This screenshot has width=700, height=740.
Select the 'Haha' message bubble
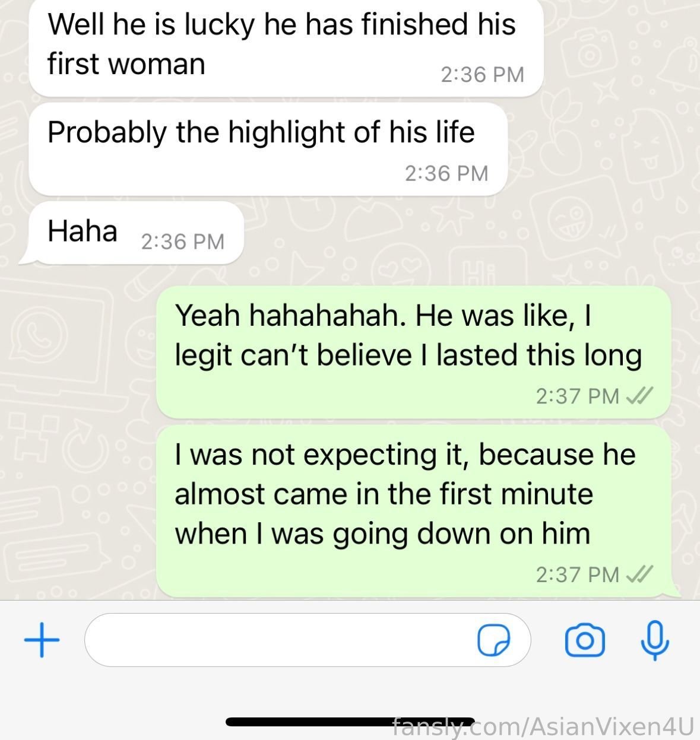click(132, 233)
